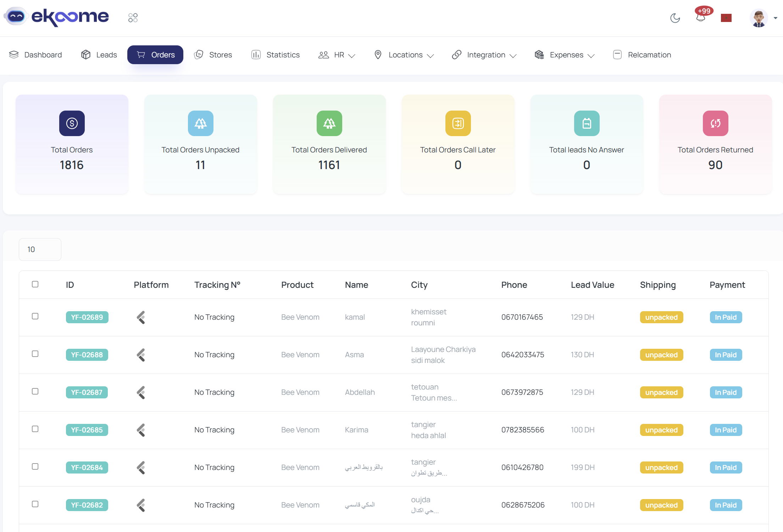Click the Morocco flag language icon

pyautogui.click(x=726, y=18)
